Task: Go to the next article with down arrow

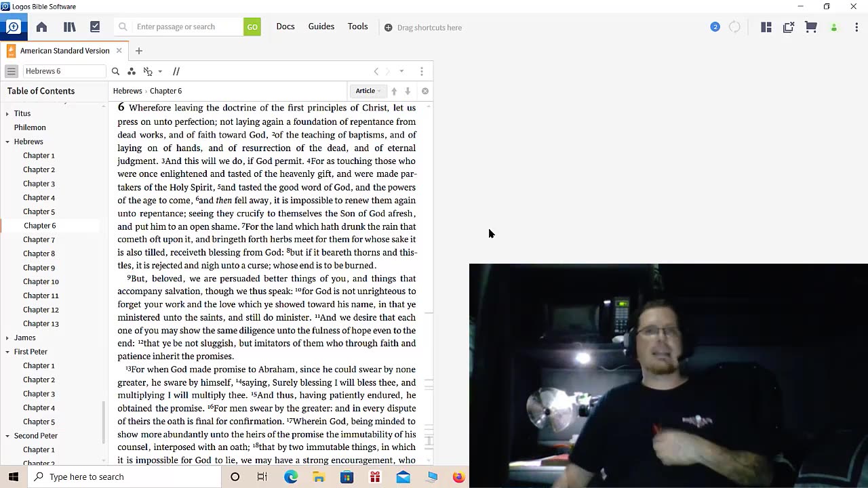Action: point(408,91)
